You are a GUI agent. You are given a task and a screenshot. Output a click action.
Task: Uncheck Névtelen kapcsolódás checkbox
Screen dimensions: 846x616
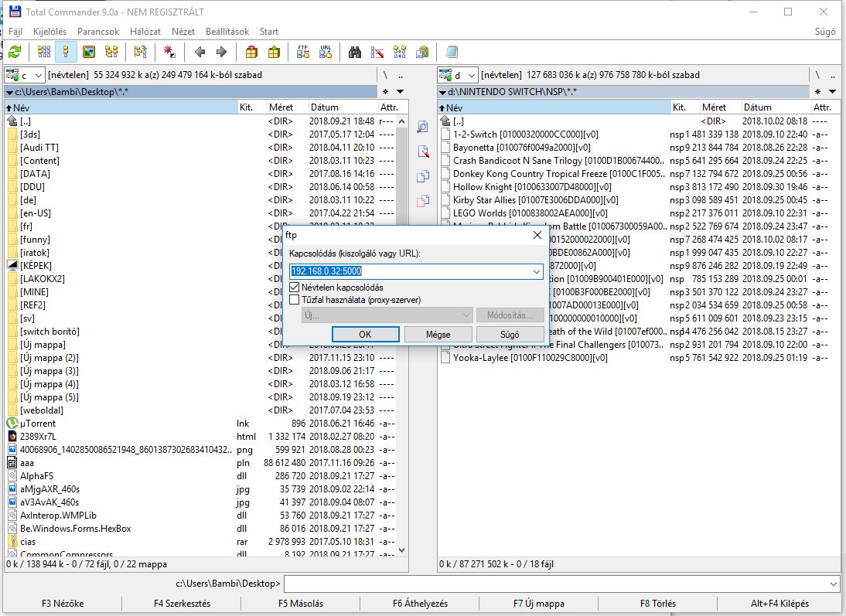click(295, 287)
